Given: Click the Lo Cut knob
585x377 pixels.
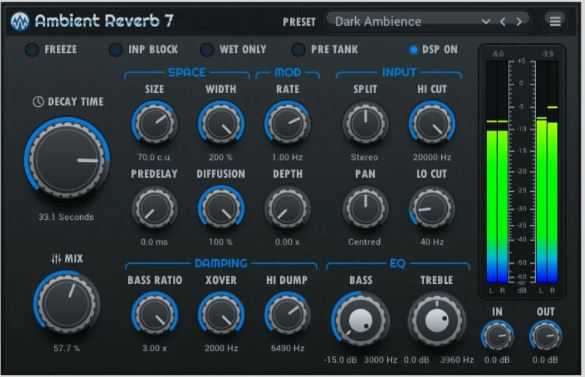Looking at the screenshot, I should point(432,208).
